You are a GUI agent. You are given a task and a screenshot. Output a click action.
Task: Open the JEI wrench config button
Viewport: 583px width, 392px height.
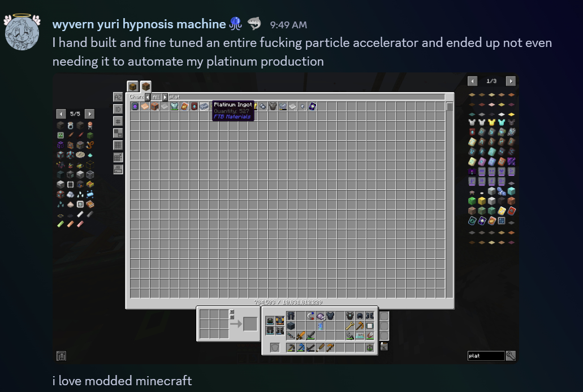pyautogui.click(x=511, y=356)
